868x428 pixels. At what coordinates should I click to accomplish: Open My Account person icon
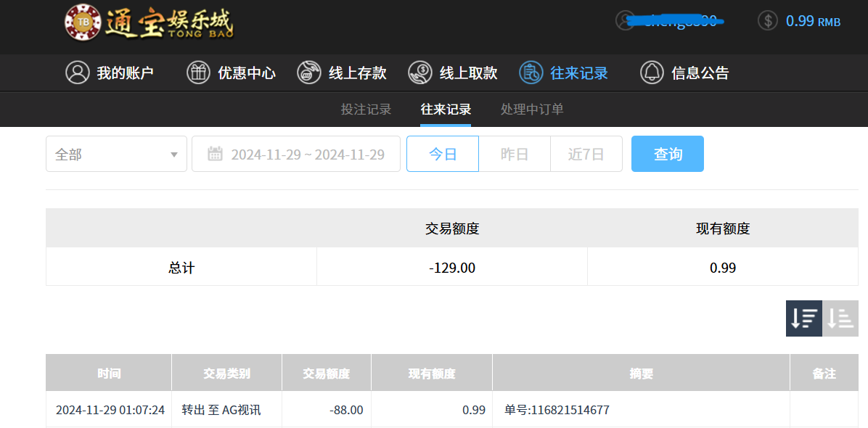(x=78, y=73)
